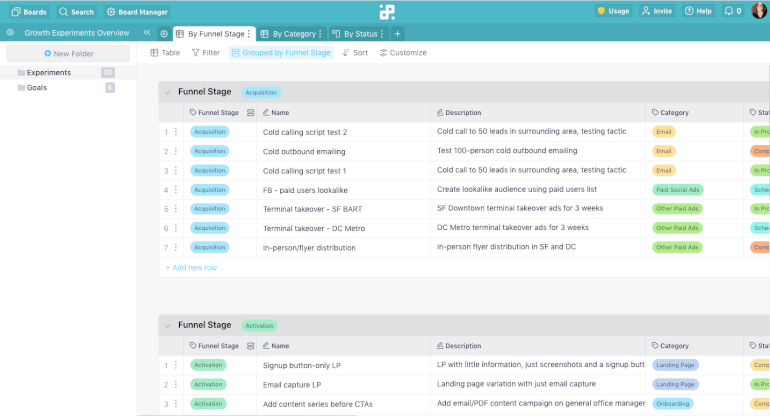Viewport: 770px width, 416px height.
Task: Collapse the sidebar with the double chevron
Action: 147,32
